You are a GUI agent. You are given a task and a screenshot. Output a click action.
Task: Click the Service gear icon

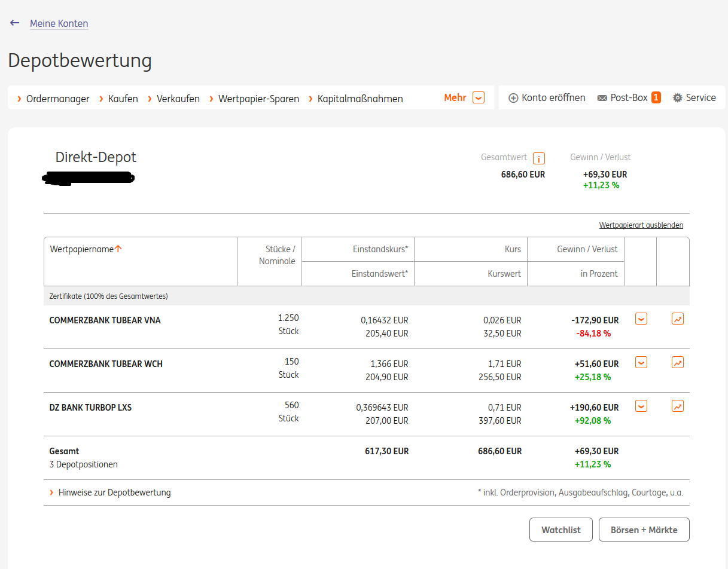point(677,98)
